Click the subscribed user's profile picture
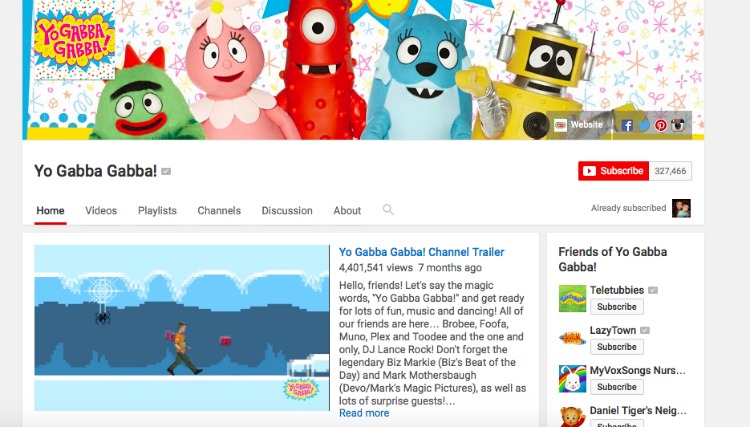The image size is (750, 427). click(x=681, y=208)
